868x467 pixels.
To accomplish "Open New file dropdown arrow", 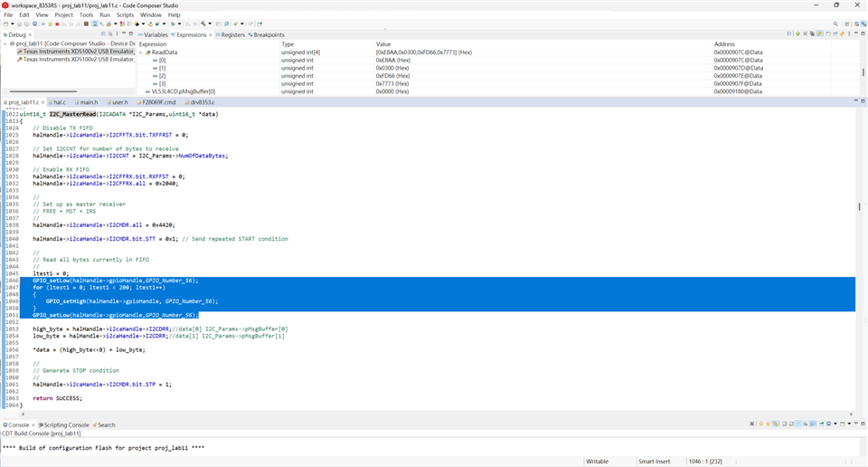I will pos(12,24).
